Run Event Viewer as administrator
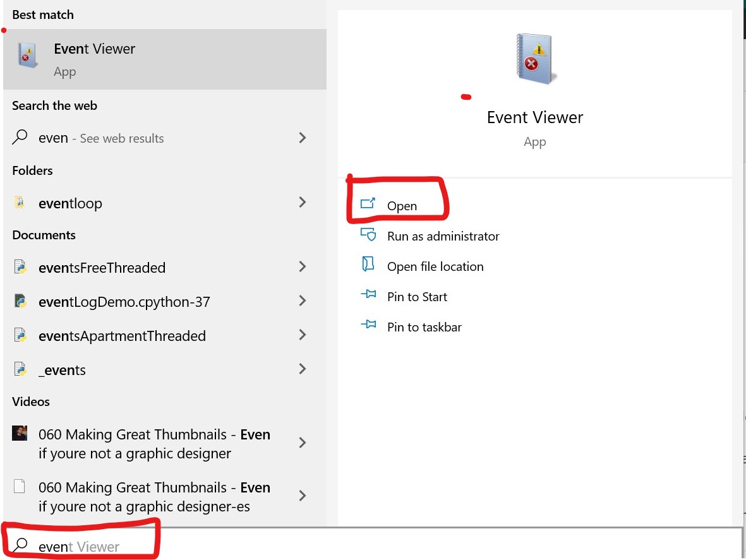Image resolution: width=746 pixels, height=560 pixels. [443, 236]
